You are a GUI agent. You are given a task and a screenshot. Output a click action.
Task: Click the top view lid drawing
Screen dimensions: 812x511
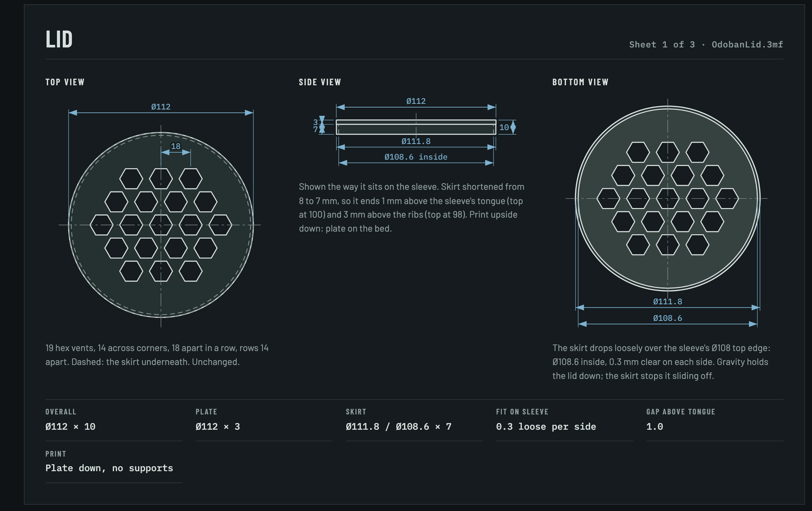[x=161, y=225]
